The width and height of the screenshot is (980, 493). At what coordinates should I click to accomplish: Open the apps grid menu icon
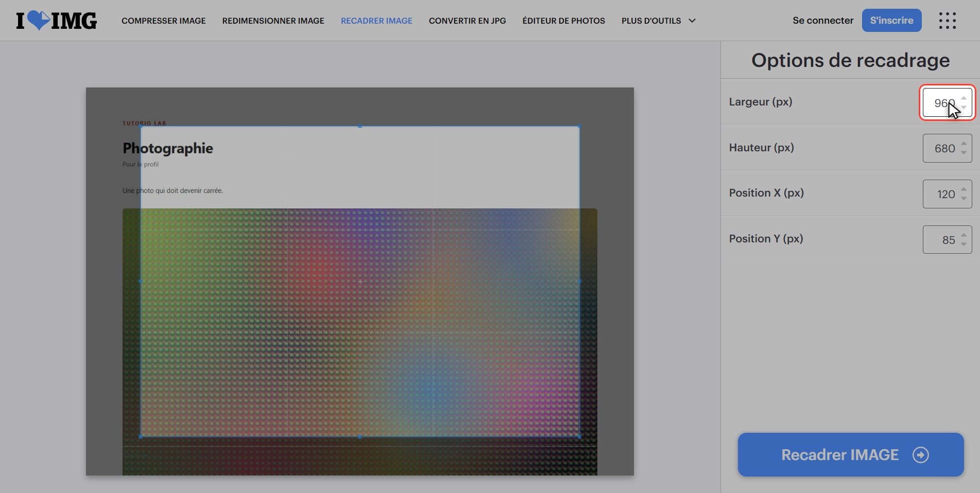tap(947, 21)
